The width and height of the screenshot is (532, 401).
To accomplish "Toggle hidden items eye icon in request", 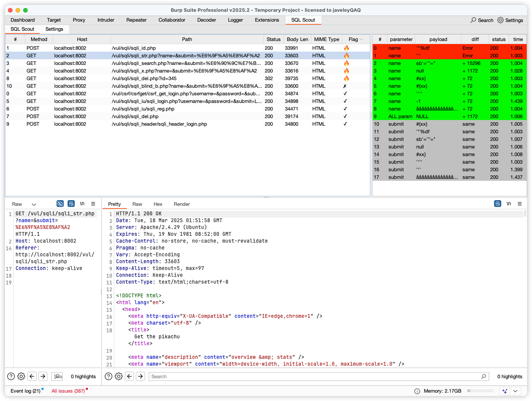I will pyautogui.click(x=60, y=204).
